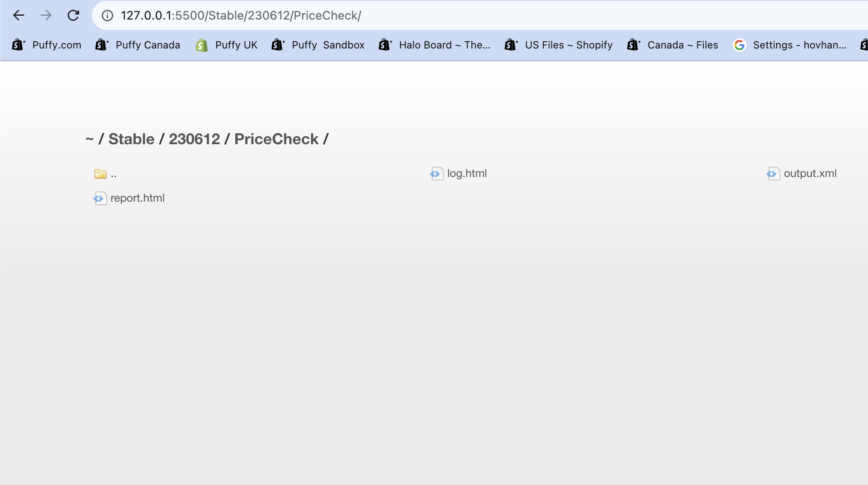Open the Google Settings bookmark
The height and width of the screenshot is (485, 868).
click(x=790, y=45)
